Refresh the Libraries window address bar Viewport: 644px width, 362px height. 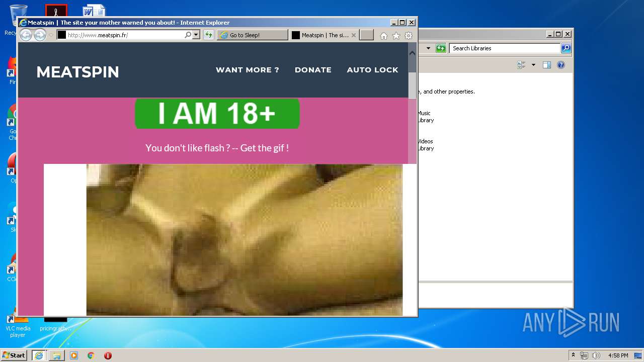pyautogui.click(x=441, y=48)
